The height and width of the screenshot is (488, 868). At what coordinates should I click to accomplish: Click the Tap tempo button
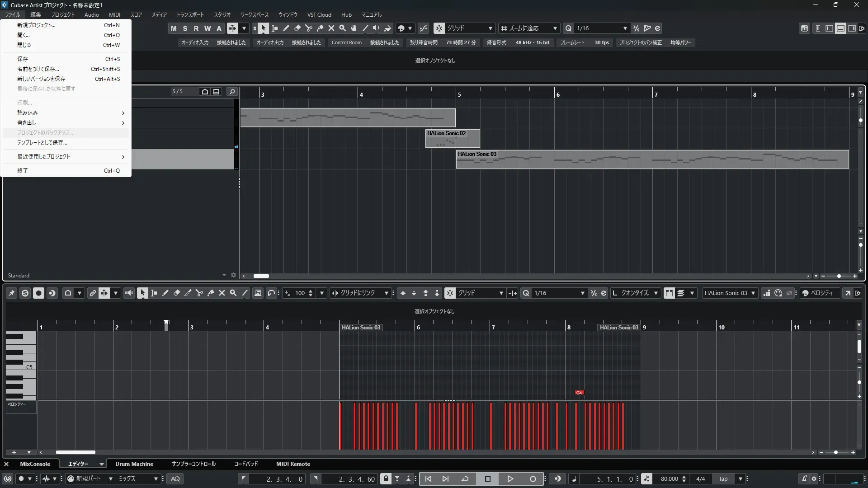(723, 479)
